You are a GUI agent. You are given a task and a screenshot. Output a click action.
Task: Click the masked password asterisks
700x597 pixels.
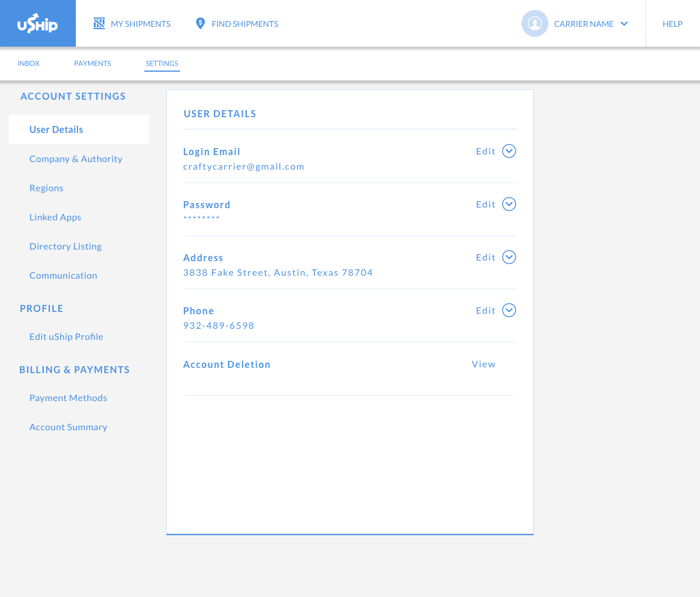click(201, 218)
